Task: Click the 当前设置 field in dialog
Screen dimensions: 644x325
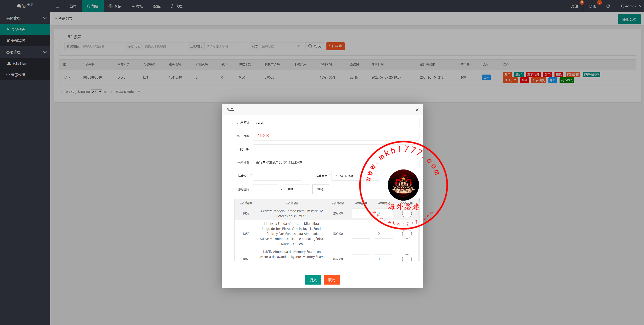Action: [336, 162]
